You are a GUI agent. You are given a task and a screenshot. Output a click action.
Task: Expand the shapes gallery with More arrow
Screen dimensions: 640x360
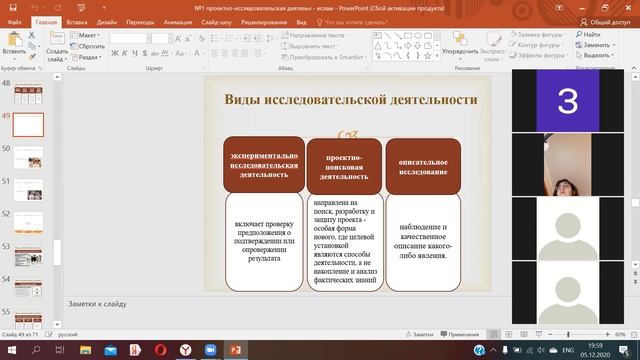[437, 56]
